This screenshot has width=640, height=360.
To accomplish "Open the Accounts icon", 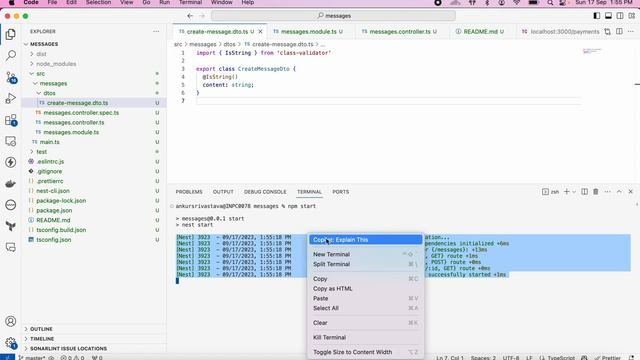I will click(11, 322).
